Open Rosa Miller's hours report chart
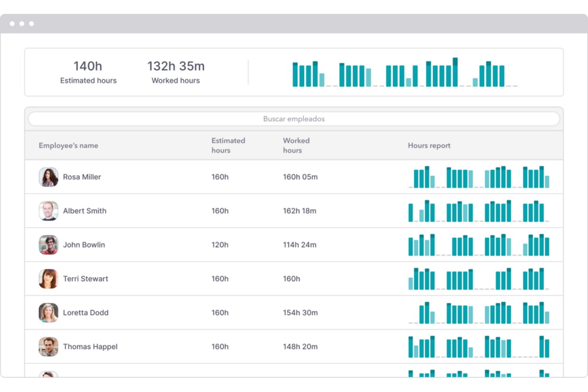Viewport: 588px width, 392px height. tap(479, 177)
